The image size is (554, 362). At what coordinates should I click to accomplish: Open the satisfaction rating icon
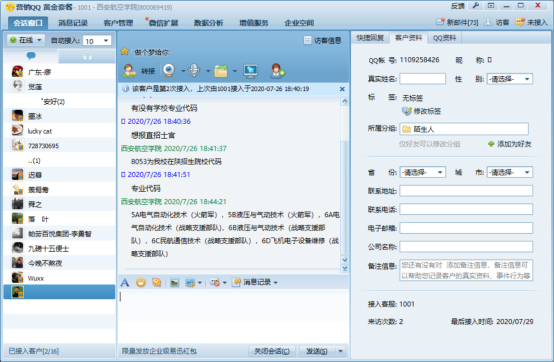point(214,283)
